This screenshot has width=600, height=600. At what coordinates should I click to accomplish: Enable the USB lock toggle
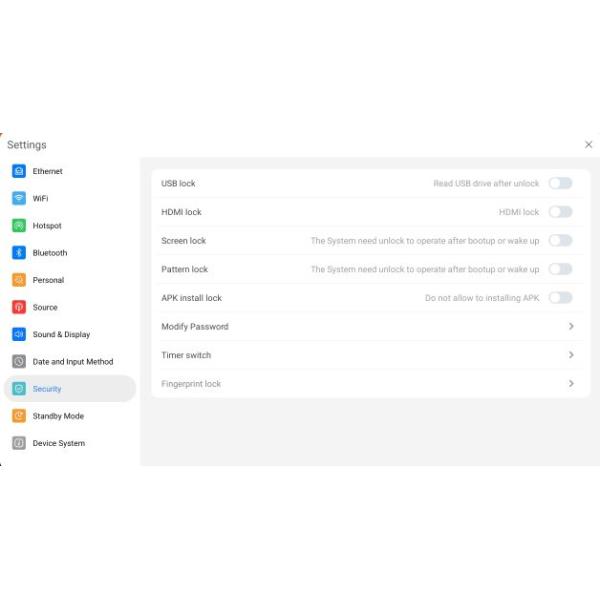coord(560,183)
